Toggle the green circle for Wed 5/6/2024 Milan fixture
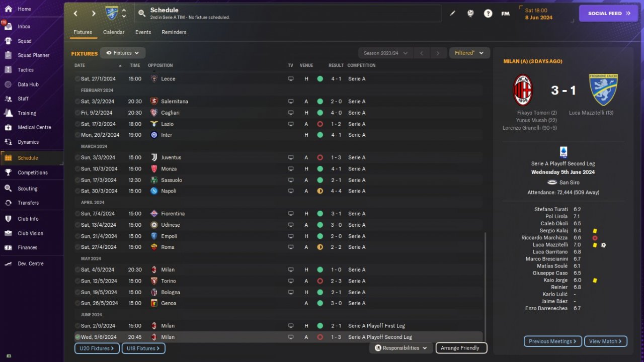Image resolution: width=644 pixels, height=362 pixels. (x=77, y=337)
